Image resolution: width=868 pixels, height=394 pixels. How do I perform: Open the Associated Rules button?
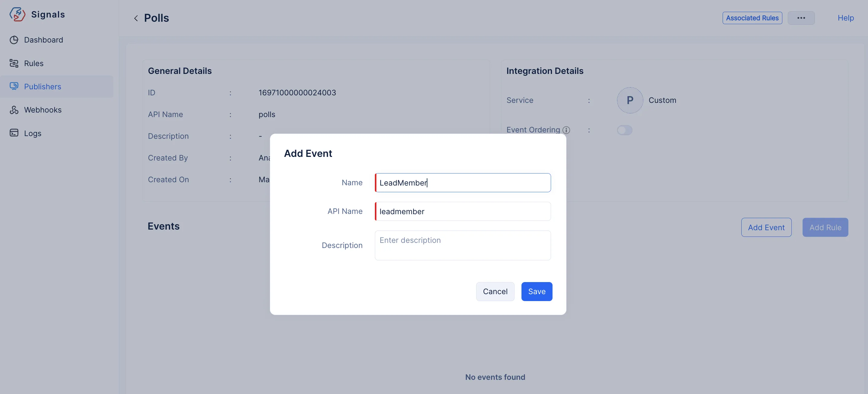click(752, 18)
